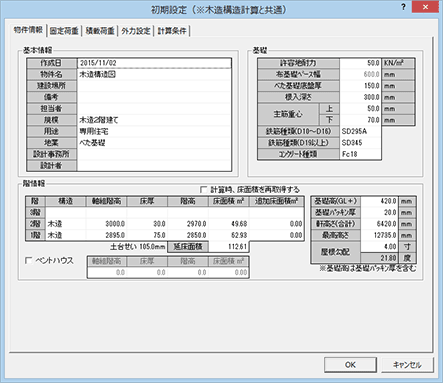This screenshot has width=443, height=383.
Task: Edit 2階 軸組階高 value 3000.0
Action: [x=106, y=224]
